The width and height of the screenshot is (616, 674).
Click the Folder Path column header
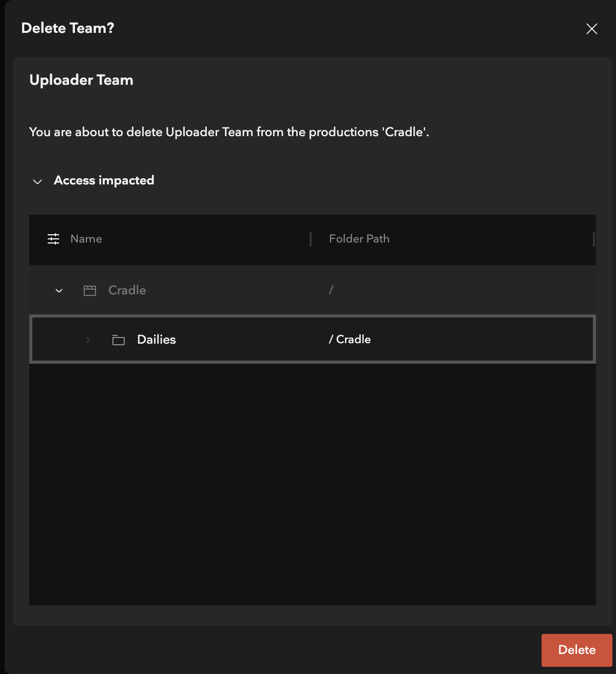[x=359, y=238]
